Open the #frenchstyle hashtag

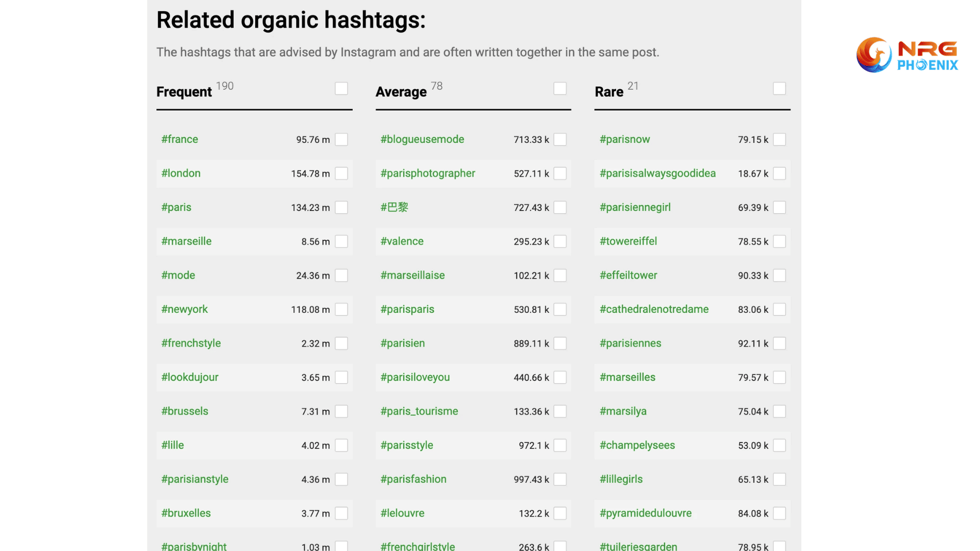coord(191,343)
